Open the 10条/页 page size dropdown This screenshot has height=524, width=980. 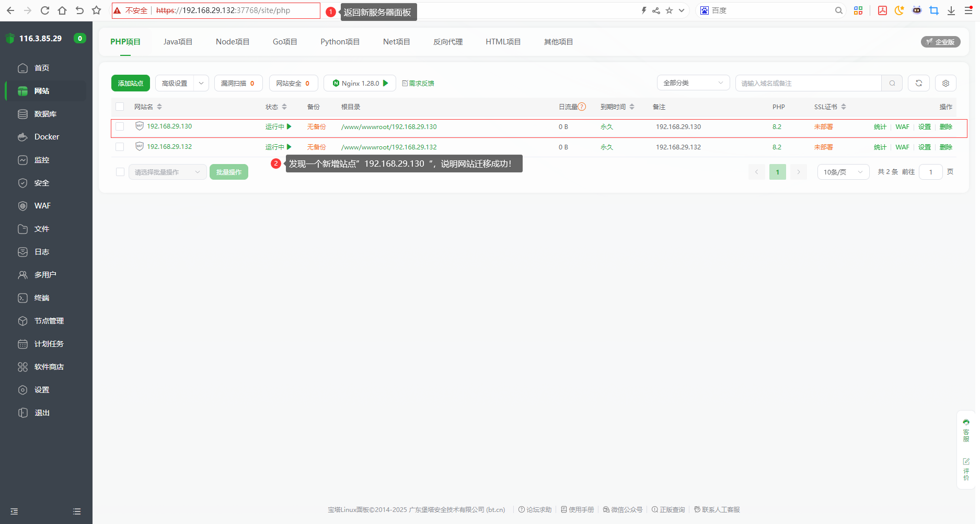pos(843,171)
